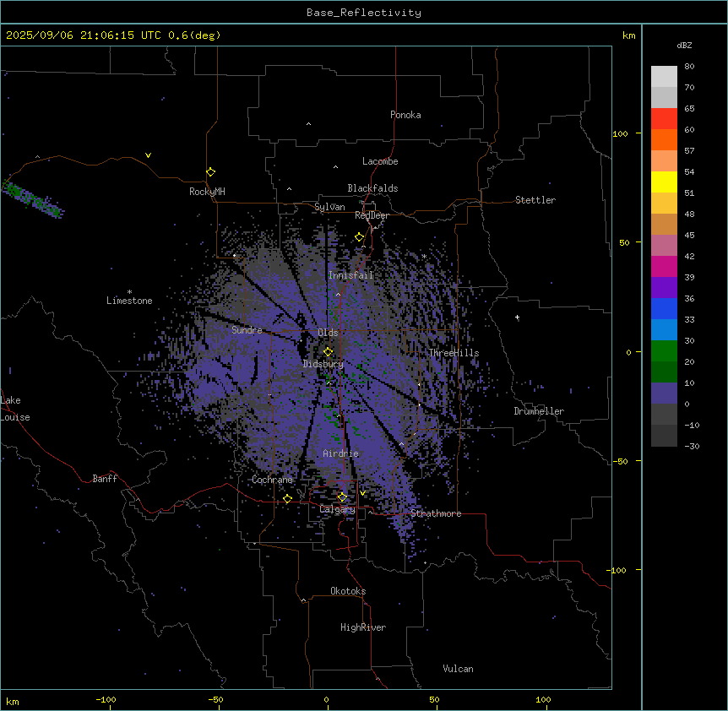Select the blue 36-33 dBZ legend swatch
This screenshot has width=728, height=711.
point(664,308)
